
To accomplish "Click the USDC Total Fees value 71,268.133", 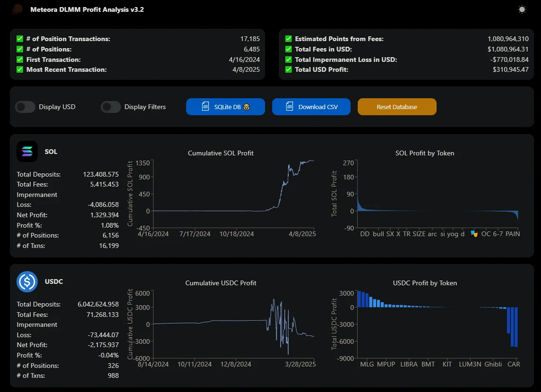I will pos(103,315).
